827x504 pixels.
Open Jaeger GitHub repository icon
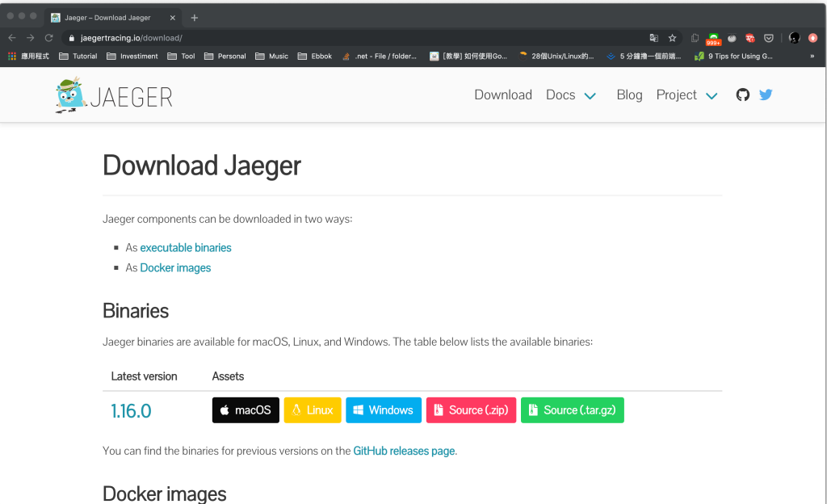point(743,94)
